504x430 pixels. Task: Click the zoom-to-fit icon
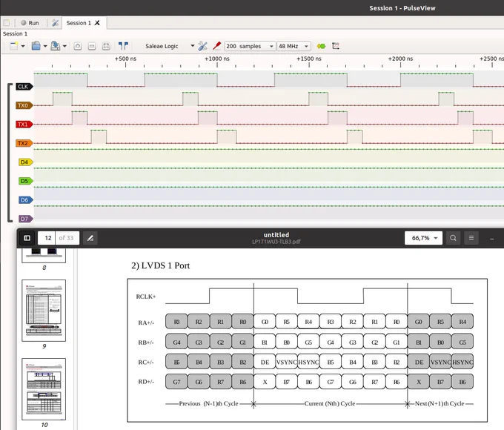tap(106, 46)
